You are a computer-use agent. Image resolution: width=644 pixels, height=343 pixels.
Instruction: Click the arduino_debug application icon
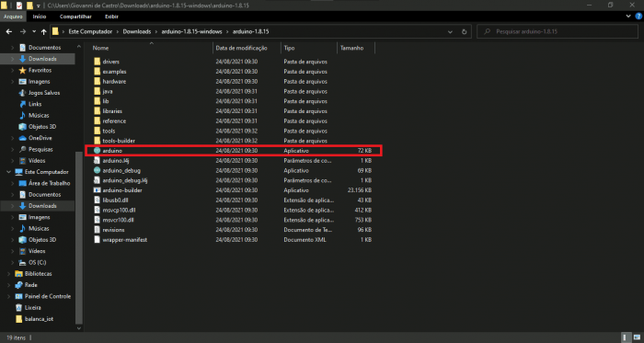click(x=97, y=170)
